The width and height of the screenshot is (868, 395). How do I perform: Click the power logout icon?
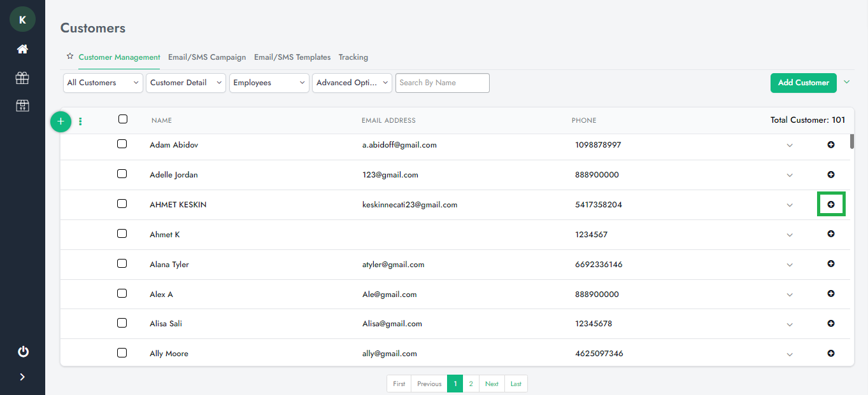tap(23, 352)
